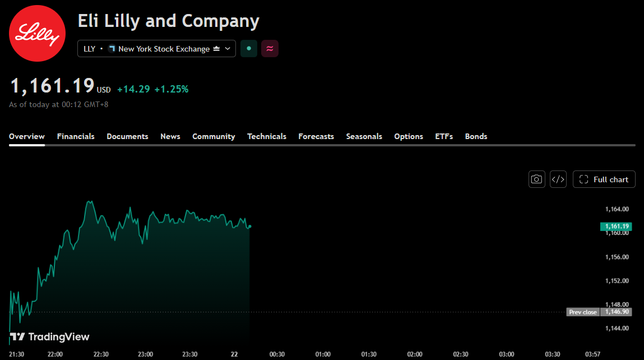
Task: Click the red Lilly company logo
Action: (38, 33)
